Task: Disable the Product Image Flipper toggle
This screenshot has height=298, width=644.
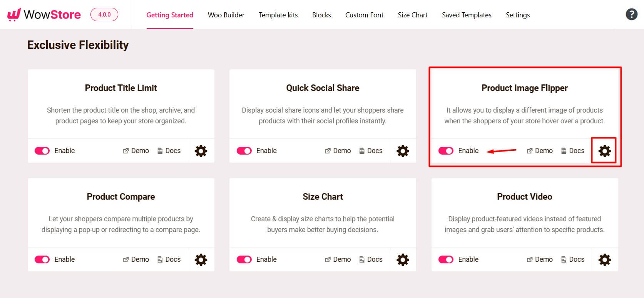Action: point(446,151)
